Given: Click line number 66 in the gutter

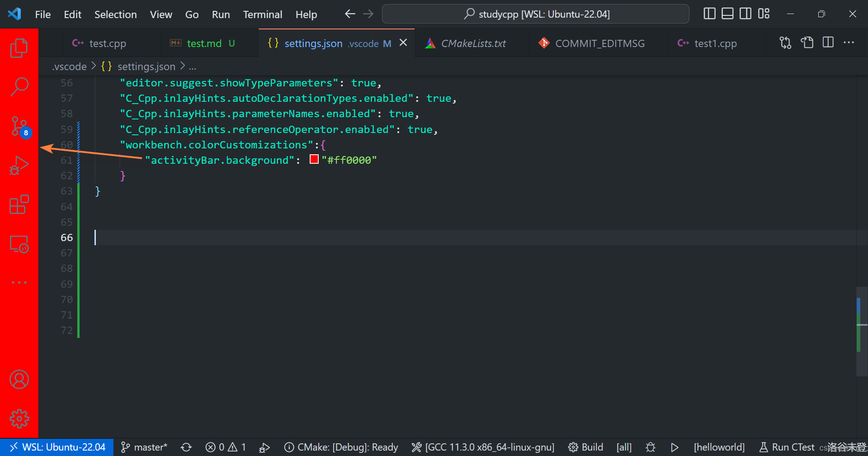Looking at the screenshot, I should click(x=66, y=237).
